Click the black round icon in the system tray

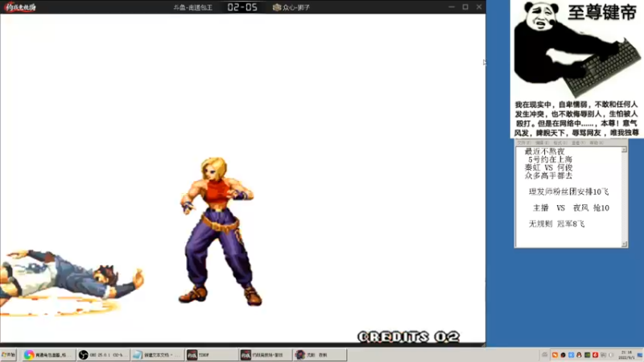point(563,355)
